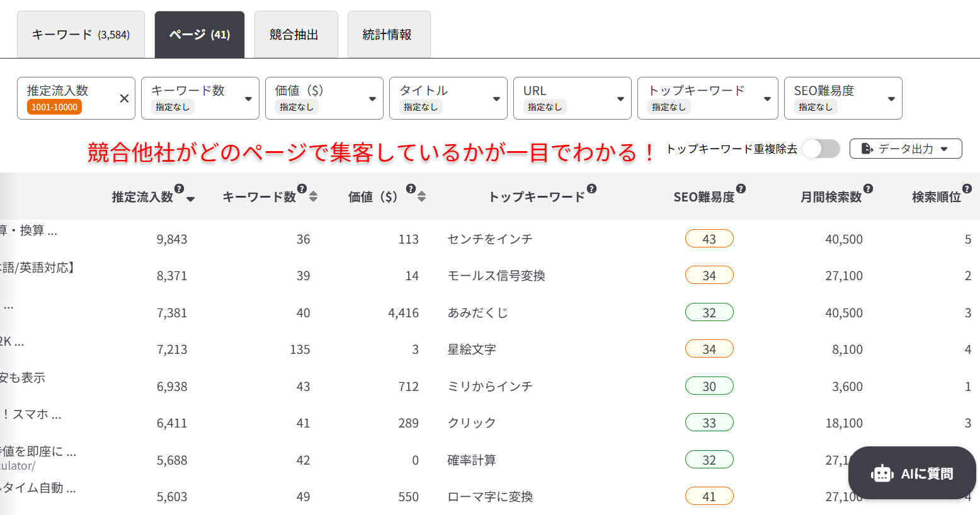This screenshot has height=515, width=980.
Task: Open the SEO難易度 filter dropdown
Action: (x=843, y=98)
